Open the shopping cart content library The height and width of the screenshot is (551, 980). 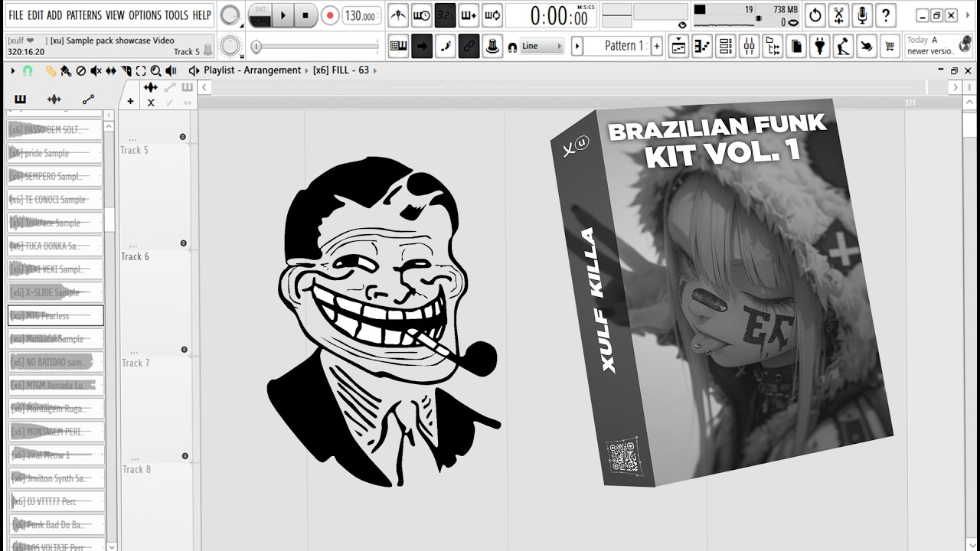(890, 47)
